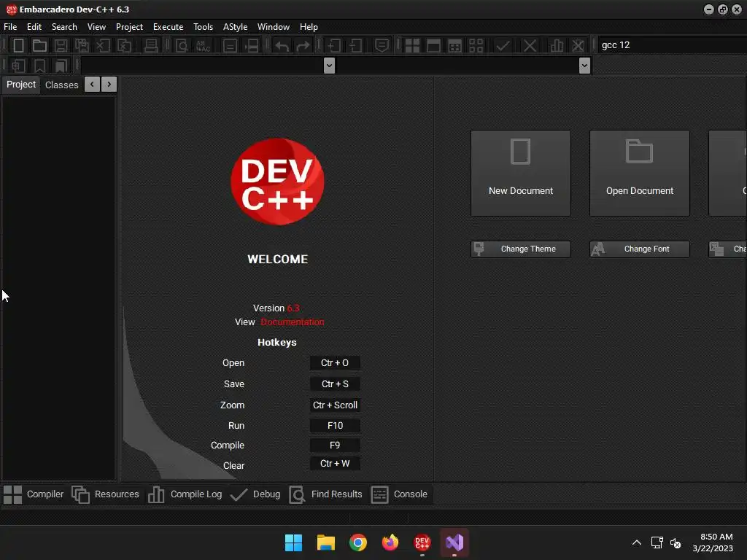Open the Execute menu

pos(169,27)
